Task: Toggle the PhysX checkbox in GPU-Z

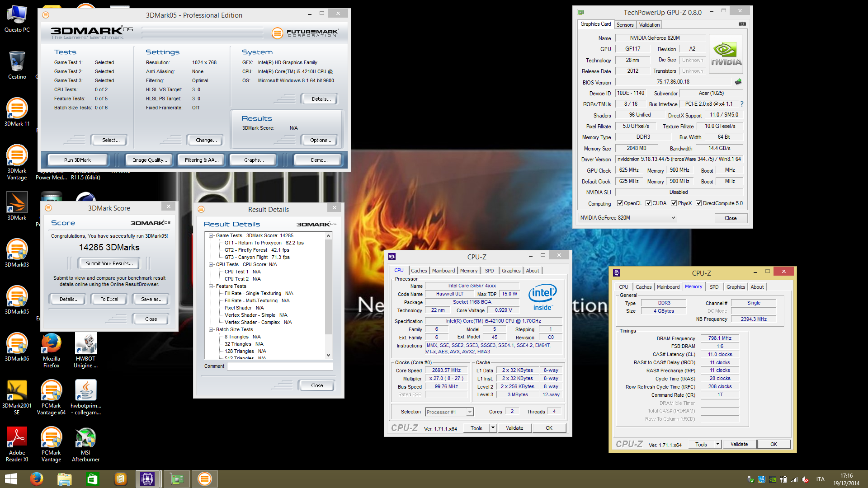Action: [x=674, y=203]
